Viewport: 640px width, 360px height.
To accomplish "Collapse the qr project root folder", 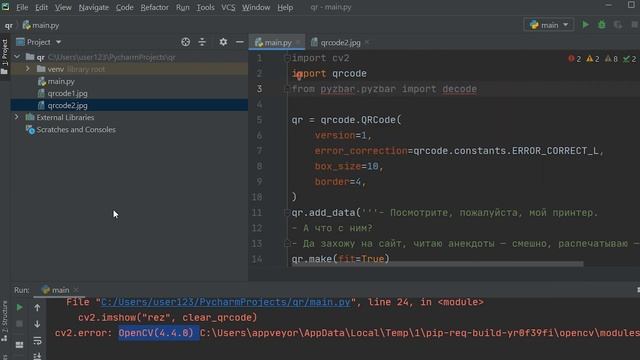I will tap(17, 57).
